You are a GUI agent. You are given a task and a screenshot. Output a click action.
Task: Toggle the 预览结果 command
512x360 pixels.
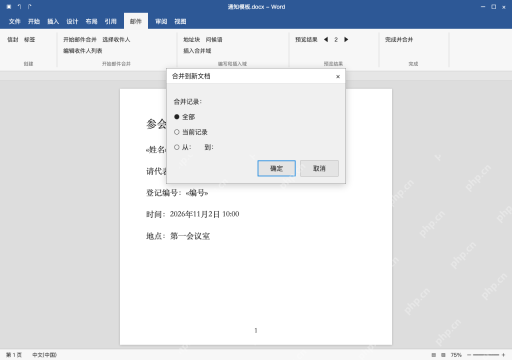[306, 40]
